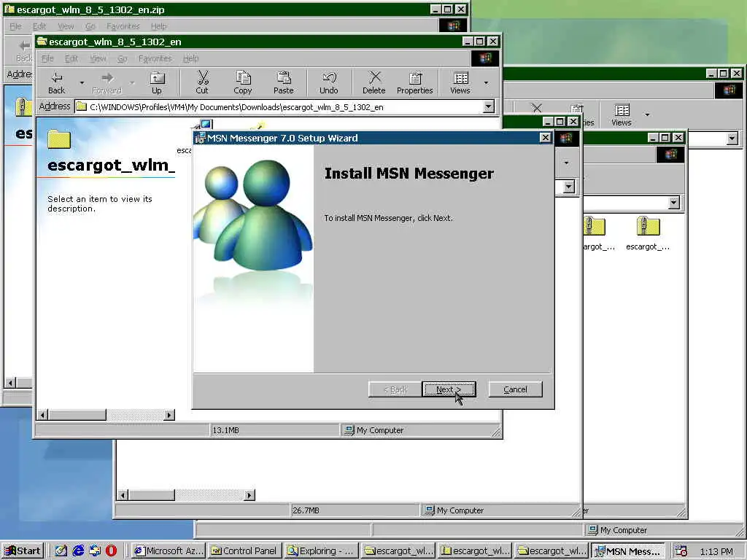This screenshot has height=560, width=747.
Task: Cancel the MSN Messenger setup
Action: 515,389
